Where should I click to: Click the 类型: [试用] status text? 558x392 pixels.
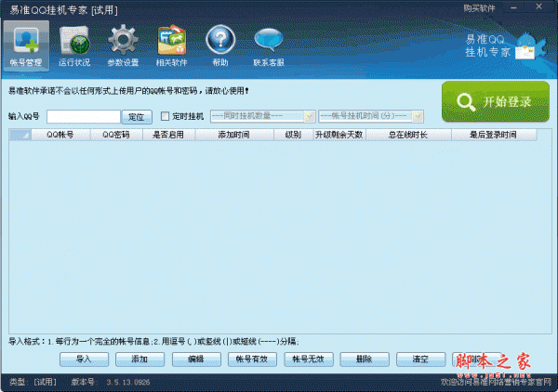(33, 382)
